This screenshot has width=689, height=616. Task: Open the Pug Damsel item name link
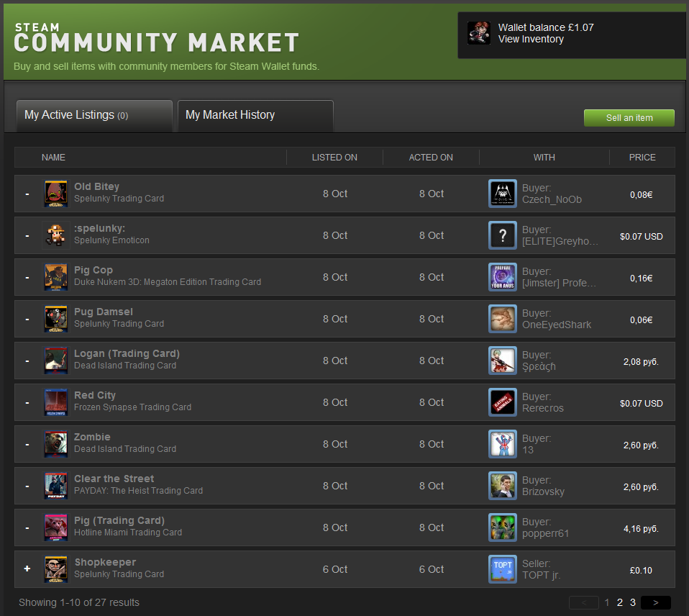click(104, 312)
